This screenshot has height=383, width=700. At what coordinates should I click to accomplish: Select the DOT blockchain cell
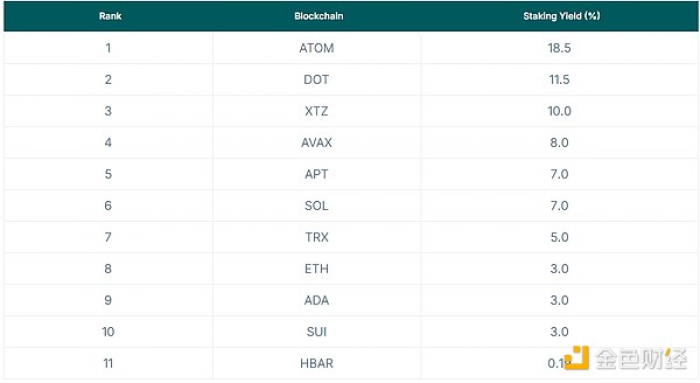(317, 79)
